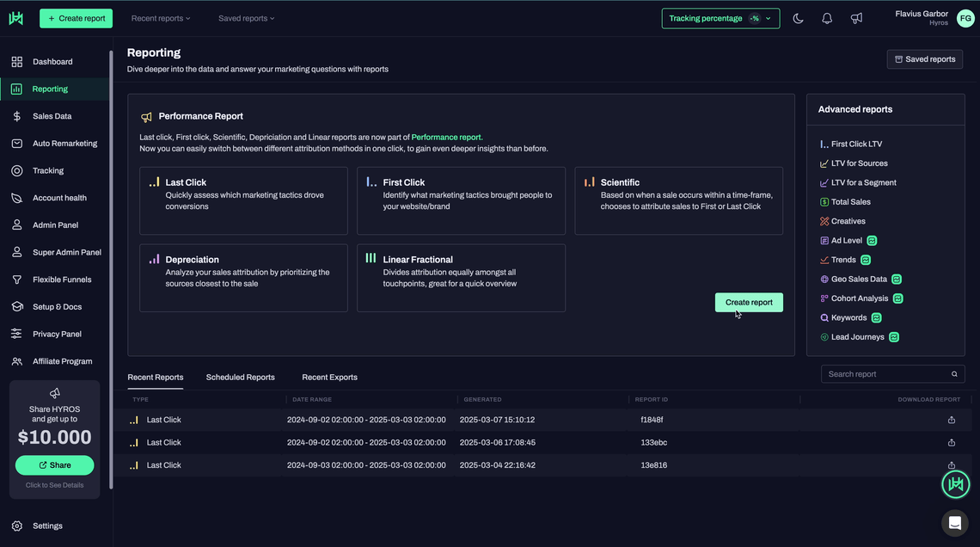Click the FG user avatar
Viewport: 980px width, 547px height.
(965, 18)
